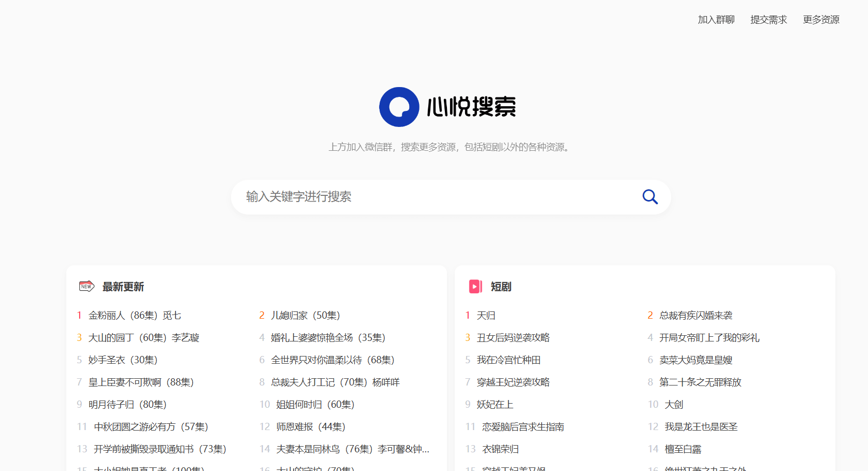Click 明月待子归 in the latest updates
868x471 pixels.
[128, 404]
